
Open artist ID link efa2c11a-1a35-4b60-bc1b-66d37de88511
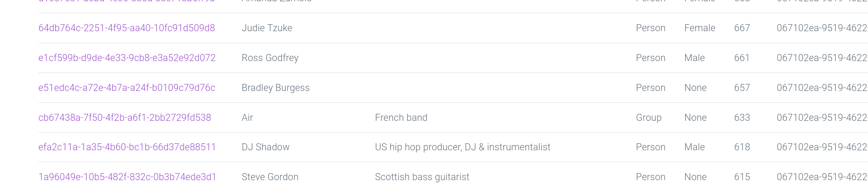coord(127,147)
